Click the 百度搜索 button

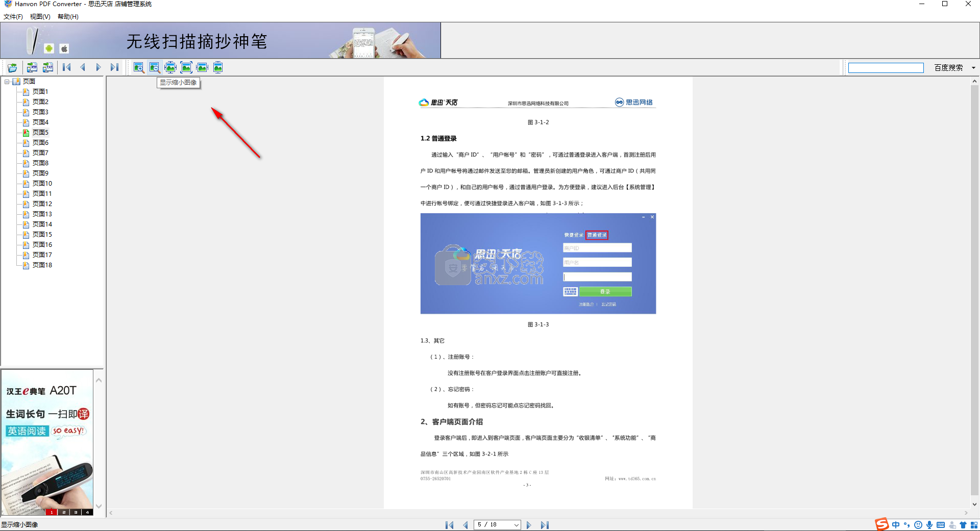948,68
